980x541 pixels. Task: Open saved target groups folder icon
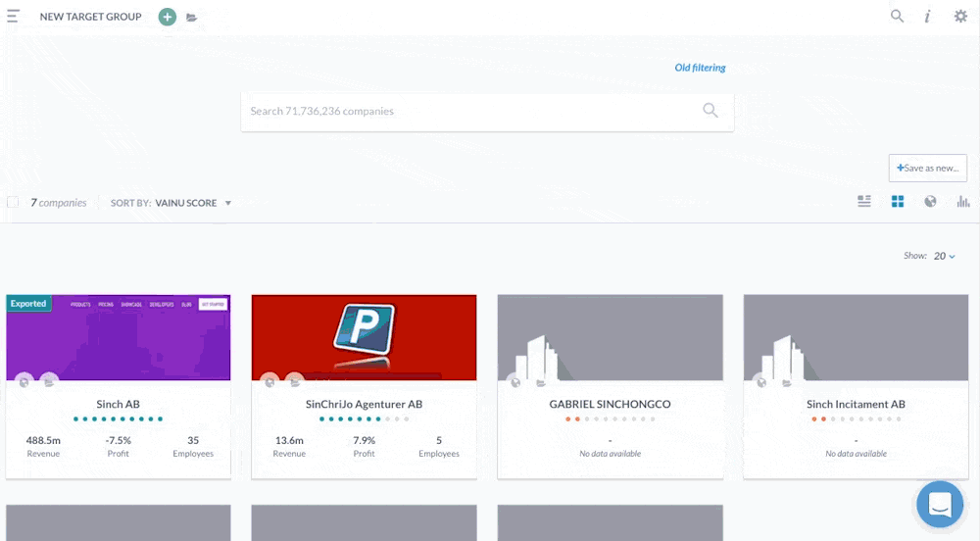pyautogui.click(x=192, y=18)
